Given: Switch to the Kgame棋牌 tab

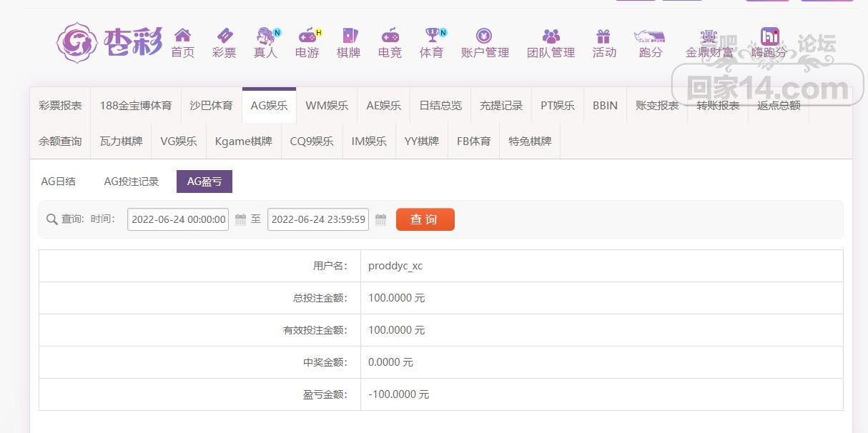Looking at the screenshot, I should (x=244, y=141).
